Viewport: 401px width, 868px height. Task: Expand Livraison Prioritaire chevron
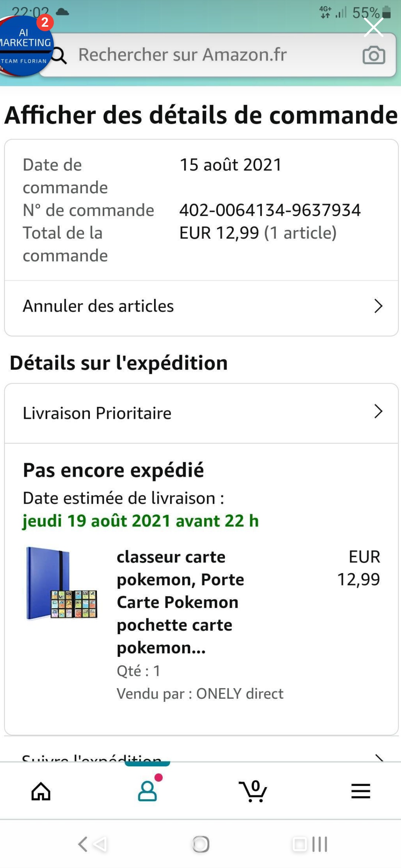pyautogui.click(x=378, y=411)
